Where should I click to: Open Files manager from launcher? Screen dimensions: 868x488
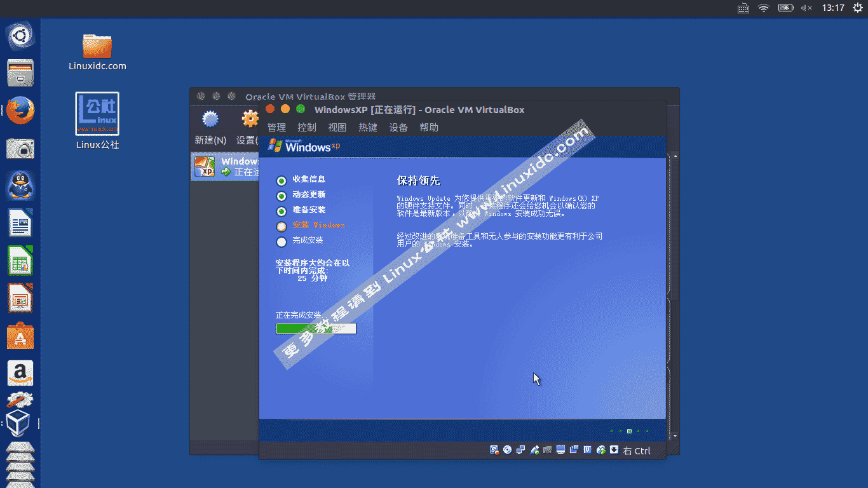pos(20,73)
